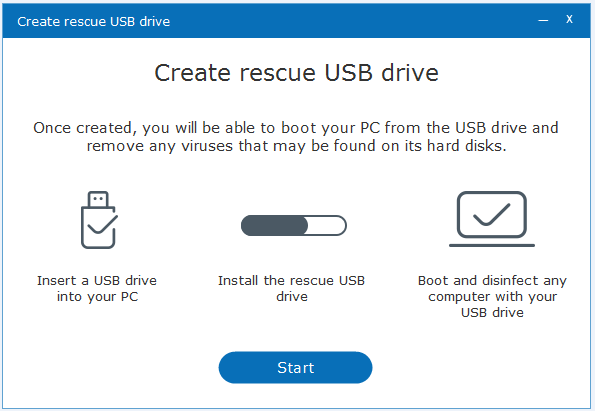Screen dimensions: 595x411
Task: Click the 'Install the rescue USB drive' label
Action: point(291,288)
